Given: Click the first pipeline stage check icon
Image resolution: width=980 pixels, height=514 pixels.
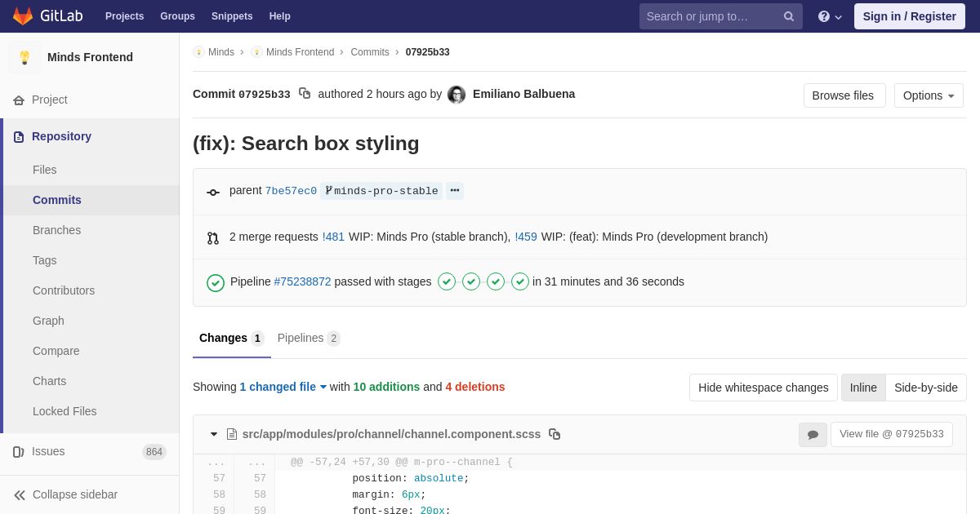Looking at the screenshot, I should click(447, 281).
